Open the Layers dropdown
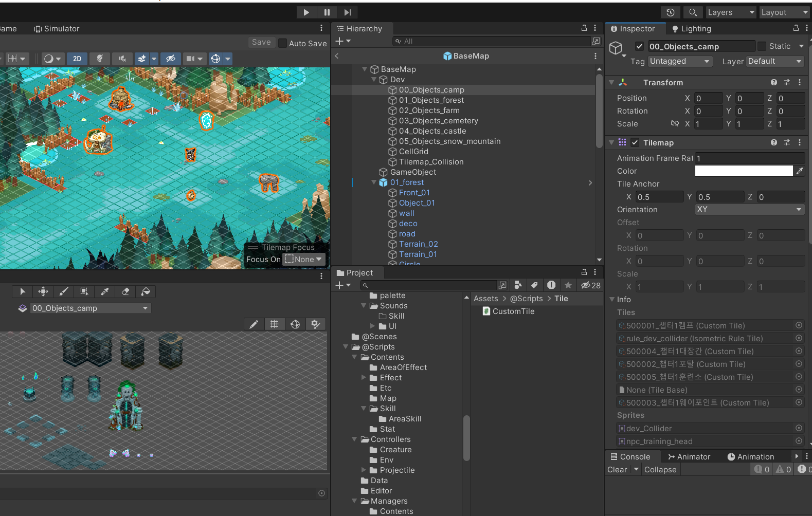The image size is (812, 516). [731, 12]
